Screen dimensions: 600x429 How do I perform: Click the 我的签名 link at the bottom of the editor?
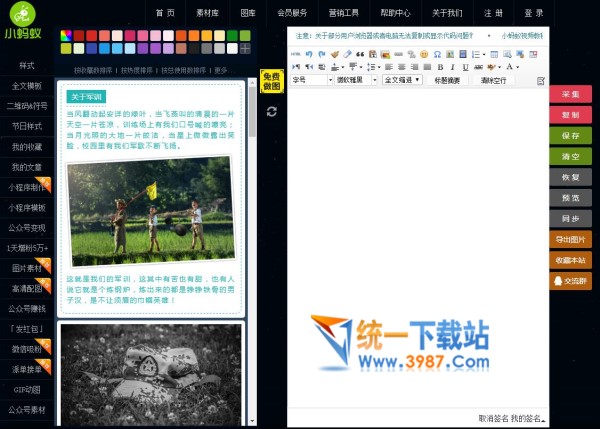point(526,418)
